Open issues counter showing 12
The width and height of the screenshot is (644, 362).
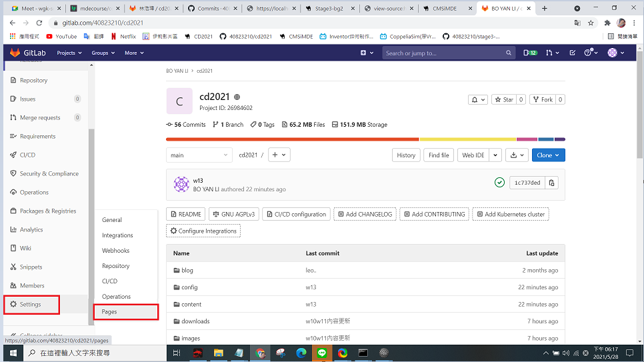[530, 53]
